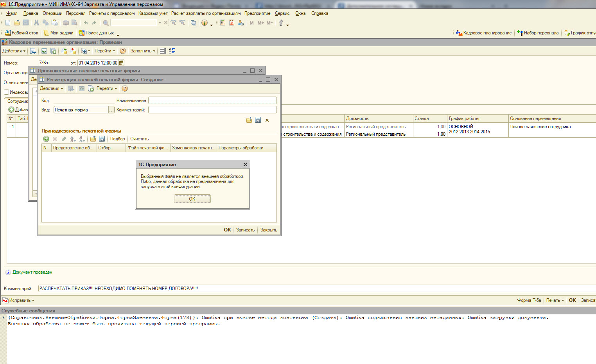The height and width of the screenshot is (364, 596).
Task: Open the Персонал menu
Action: pos(75,13)
